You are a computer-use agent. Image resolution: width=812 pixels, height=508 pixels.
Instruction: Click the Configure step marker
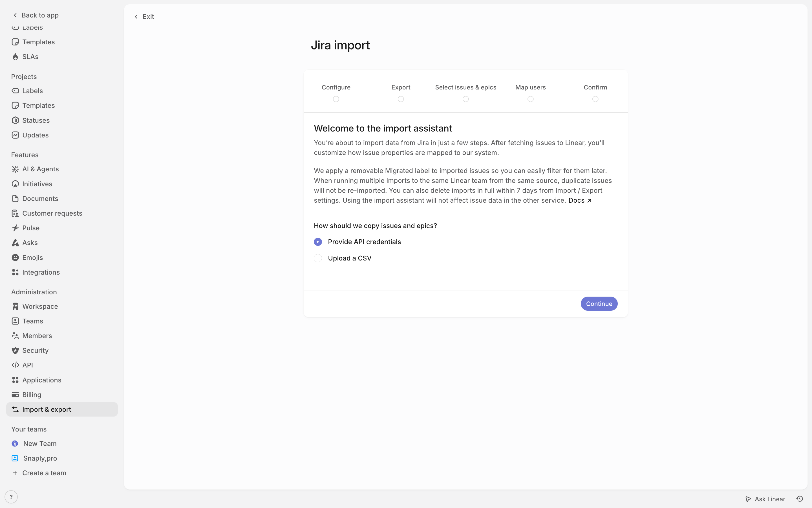(x=336, y=99)
